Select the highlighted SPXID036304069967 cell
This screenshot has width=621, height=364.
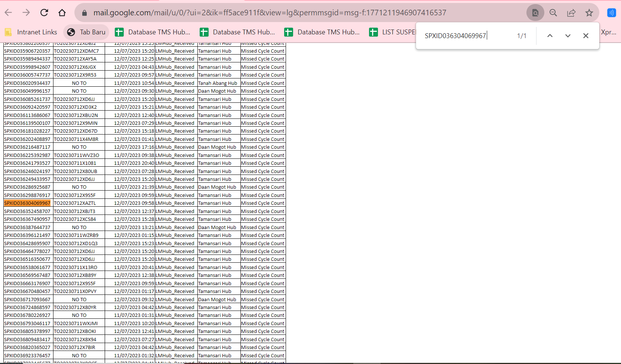[x=27, y=203]
